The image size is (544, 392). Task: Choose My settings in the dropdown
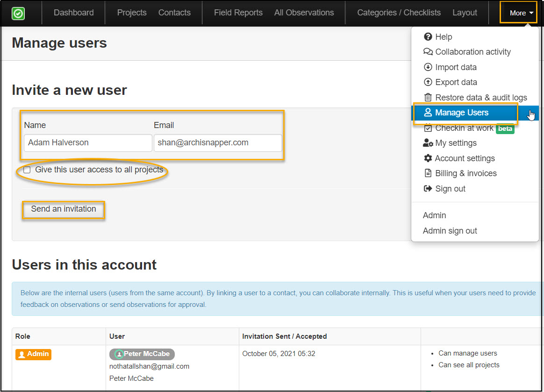(456, 143)
